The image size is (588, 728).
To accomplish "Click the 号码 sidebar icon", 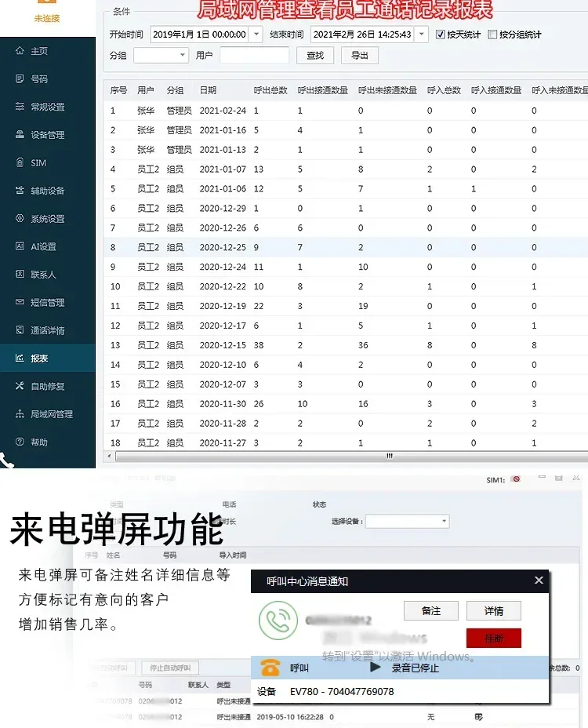I will (x=20, y=78).
